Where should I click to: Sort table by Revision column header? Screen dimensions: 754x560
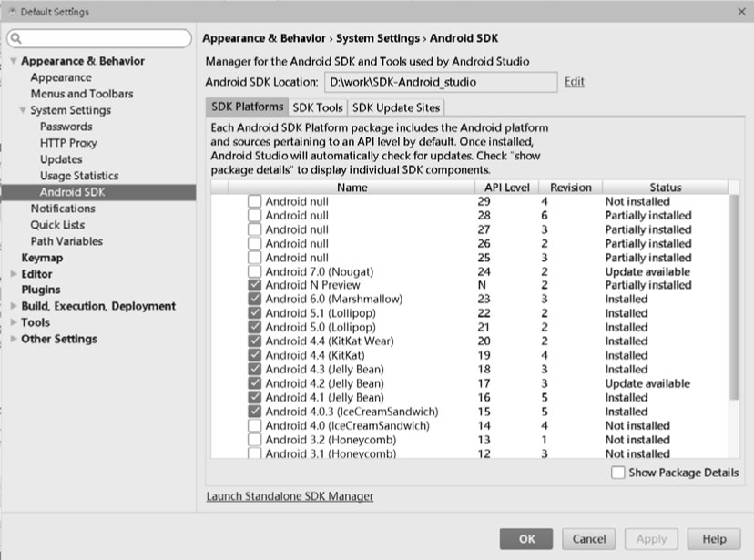pyautogui.click(x=571, y=188)
